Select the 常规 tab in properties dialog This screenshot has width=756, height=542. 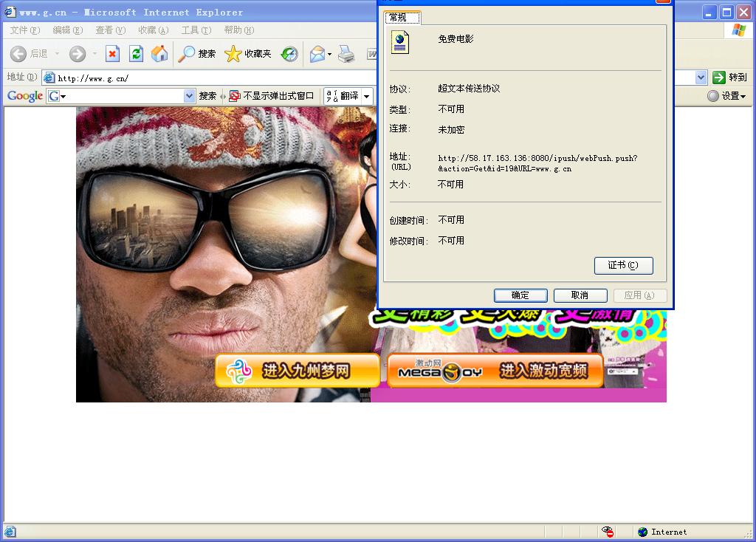click(x=402, y=17)
